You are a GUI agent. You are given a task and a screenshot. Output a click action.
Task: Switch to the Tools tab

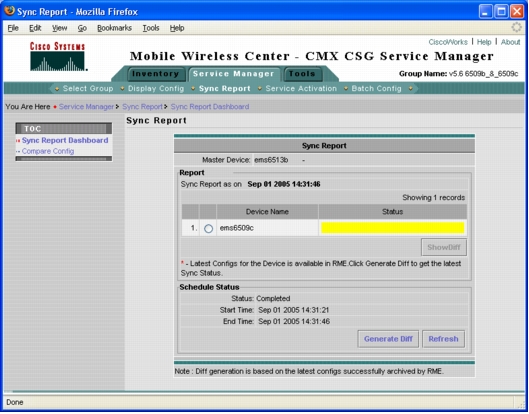pos(302,74)
